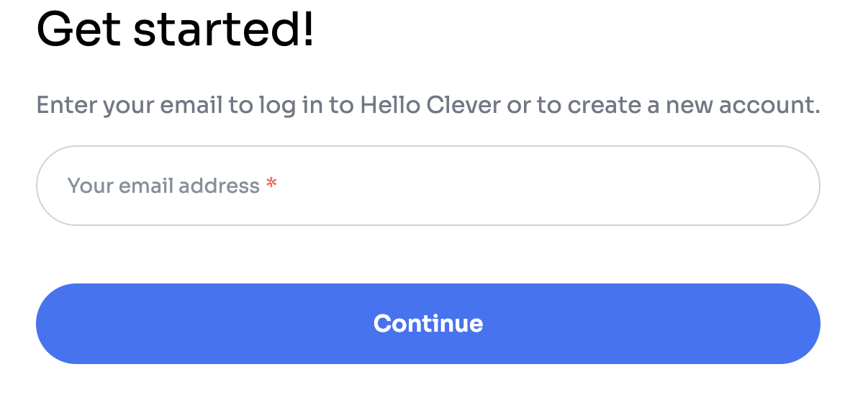Click the "Get started!" heading

point(175,30)
